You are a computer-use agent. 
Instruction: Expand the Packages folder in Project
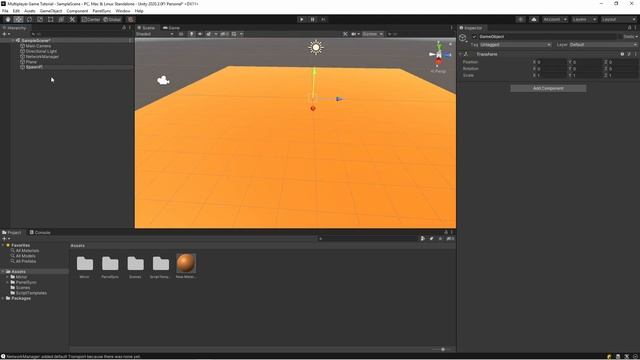pos(3,298)
